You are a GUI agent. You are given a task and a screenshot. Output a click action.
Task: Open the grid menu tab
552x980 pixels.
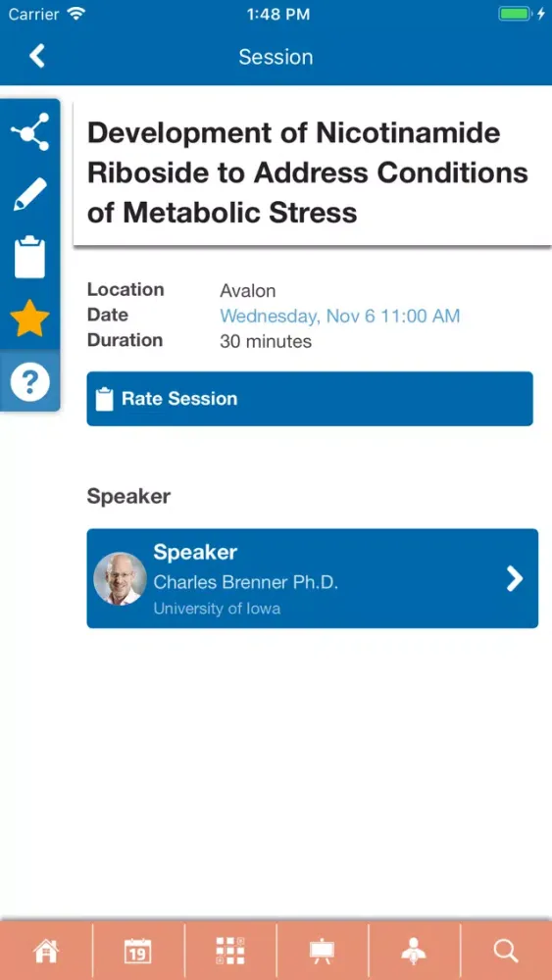[x=230, y=951]
